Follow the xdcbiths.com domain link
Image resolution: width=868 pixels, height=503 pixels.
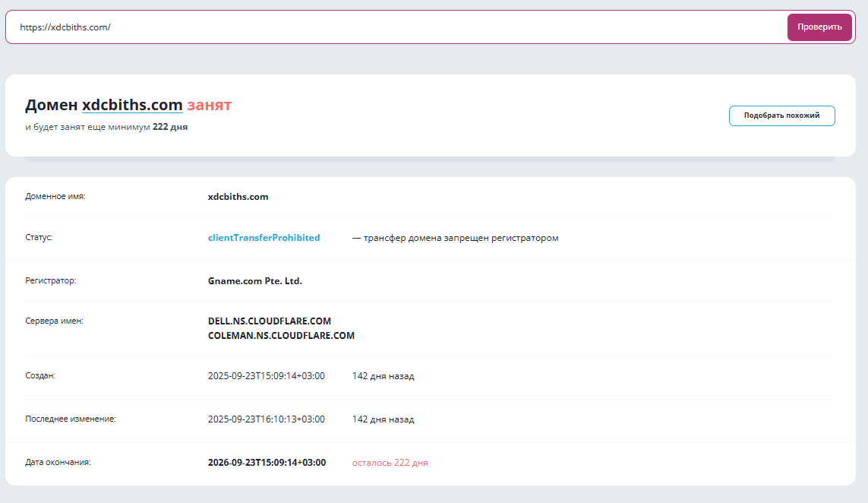pos(133,106)
